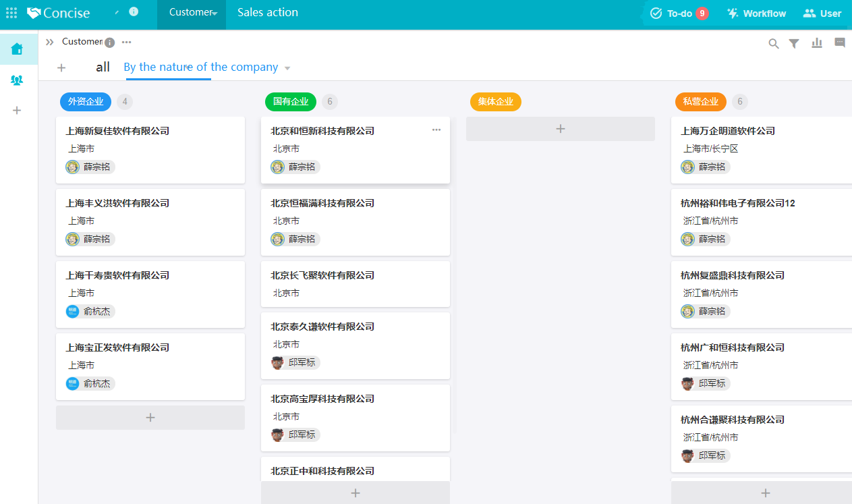
Task: Open the app grid launcher icon
Action: pyautogui.click(x=11, y=13)
